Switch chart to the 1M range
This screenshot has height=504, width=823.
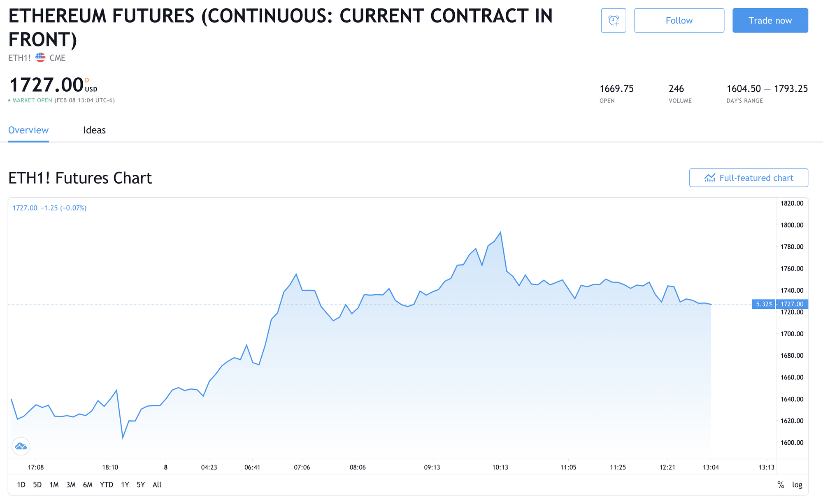point(54,485)
